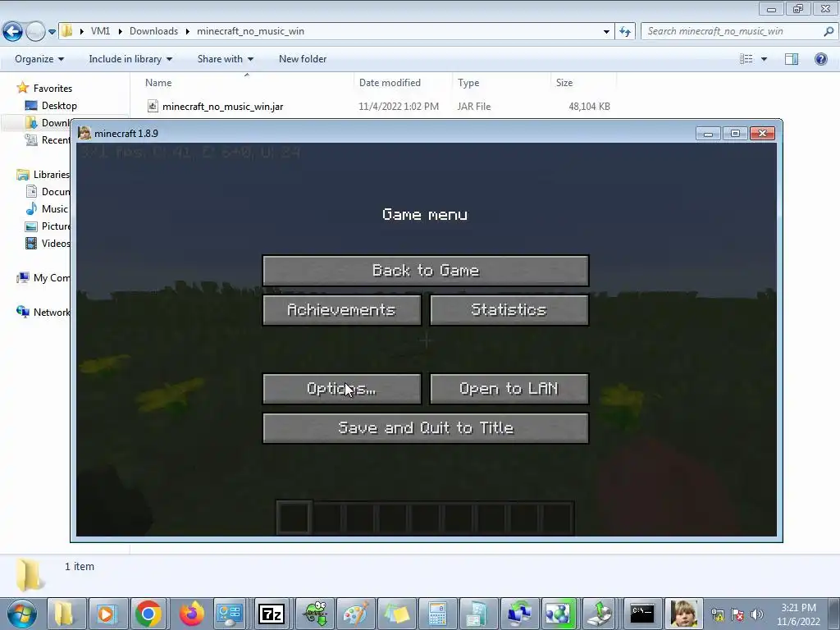Click Open to LAN button
This screenshot has height=630, width=840.
tap(509, 389)
